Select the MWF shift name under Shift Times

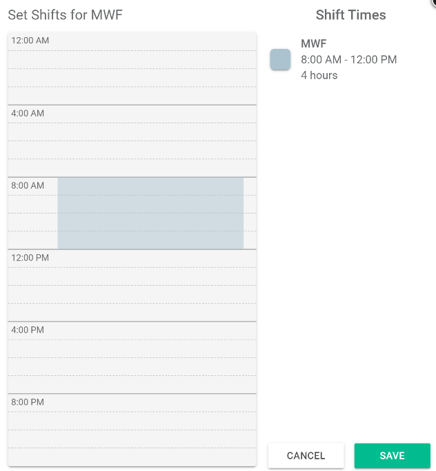coord(314,44)
